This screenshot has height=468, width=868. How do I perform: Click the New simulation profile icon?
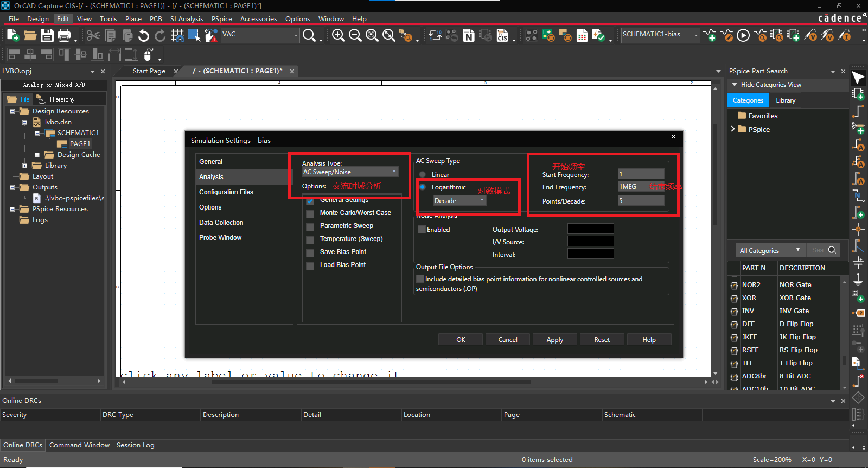[x=710, y=35]
